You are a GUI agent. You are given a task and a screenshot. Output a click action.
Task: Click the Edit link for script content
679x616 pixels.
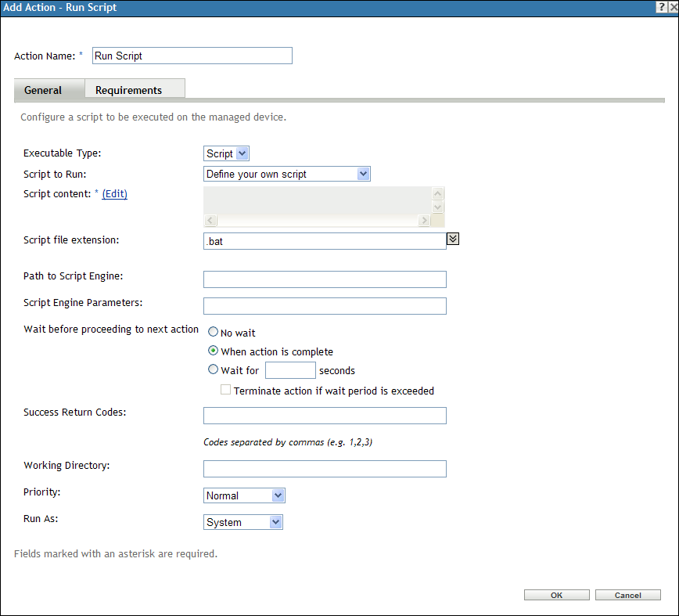coord(114,193)
